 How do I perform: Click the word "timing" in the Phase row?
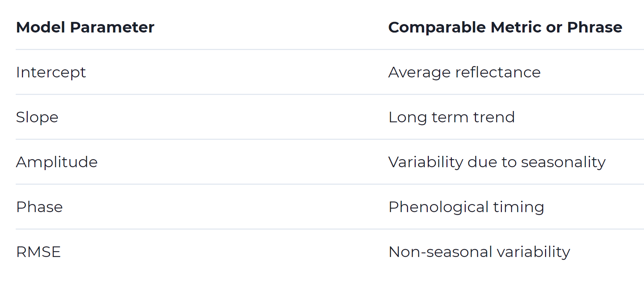click(519, 207)
